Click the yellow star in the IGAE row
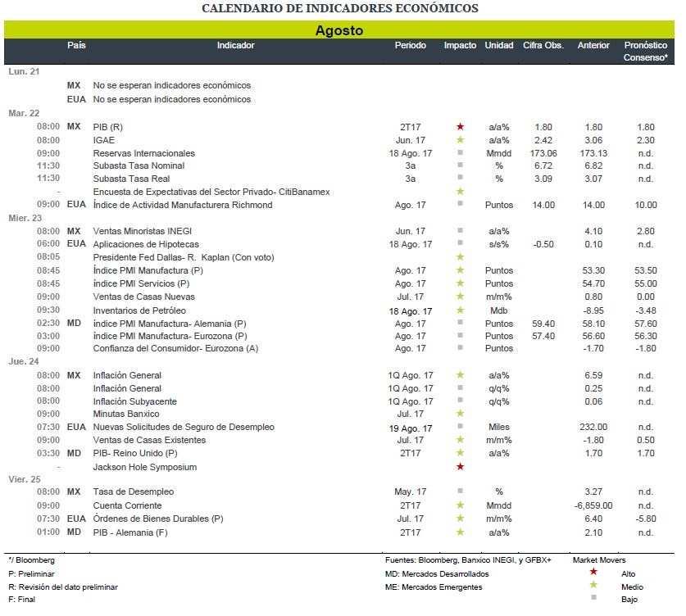The image size is (686, 616). pos(460,140)
